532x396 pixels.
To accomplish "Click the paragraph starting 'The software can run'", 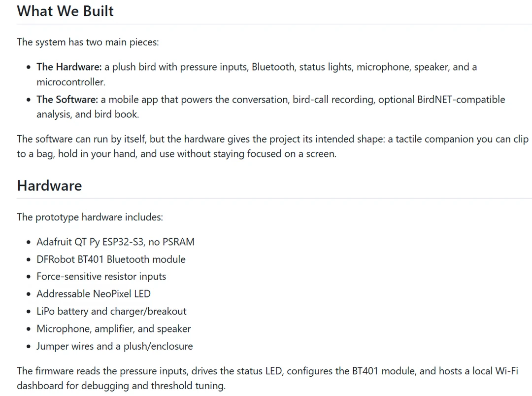I will [x=273, y=146].
